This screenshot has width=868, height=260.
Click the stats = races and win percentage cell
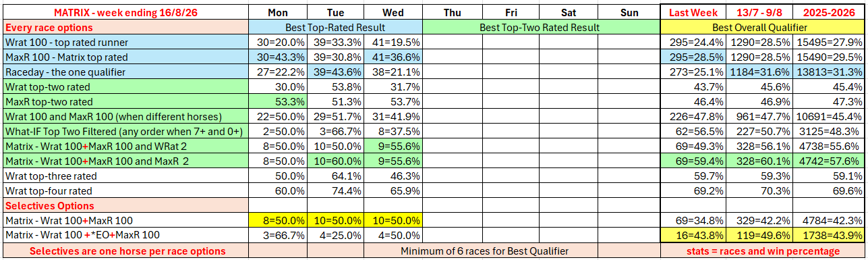[x=762, y=251]
